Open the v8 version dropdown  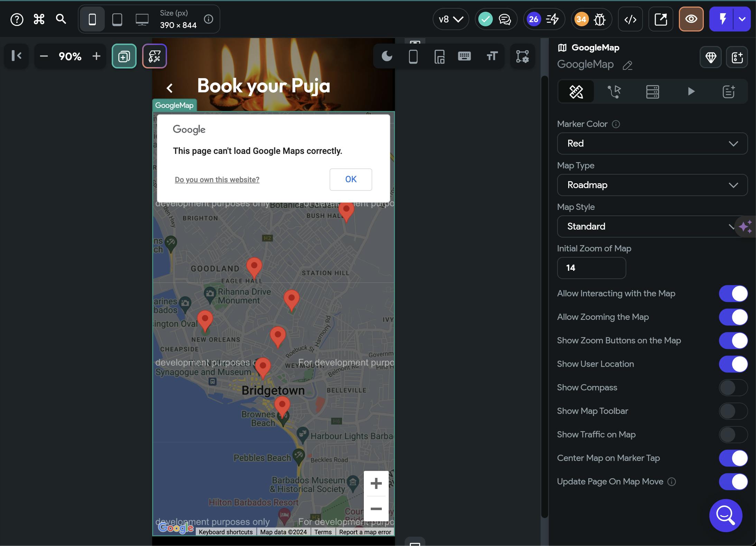(x=451, y=19)
